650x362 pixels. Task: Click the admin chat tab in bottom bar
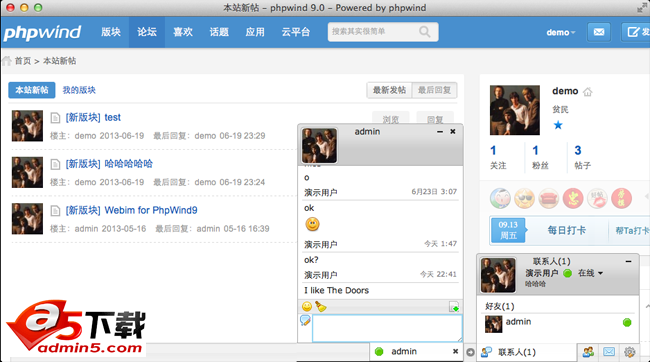pos(415,352)
